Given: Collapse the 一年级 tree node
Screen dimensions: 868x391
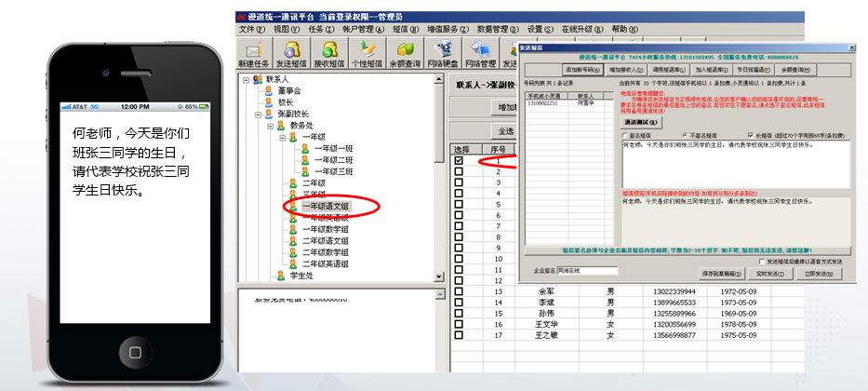Looking at the screenshot, I should click(x=281, y=136).
